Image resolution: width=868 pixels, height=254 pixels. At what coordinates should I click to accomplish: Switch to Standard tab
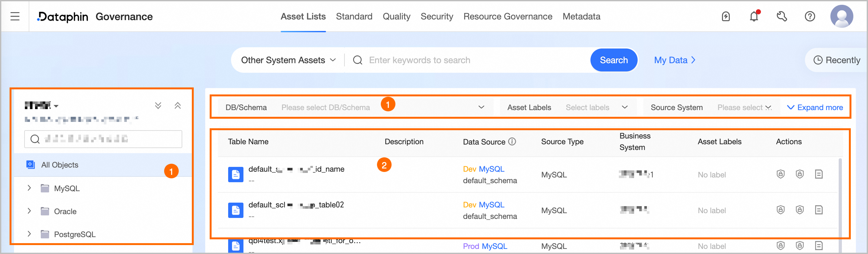point(354,16)
